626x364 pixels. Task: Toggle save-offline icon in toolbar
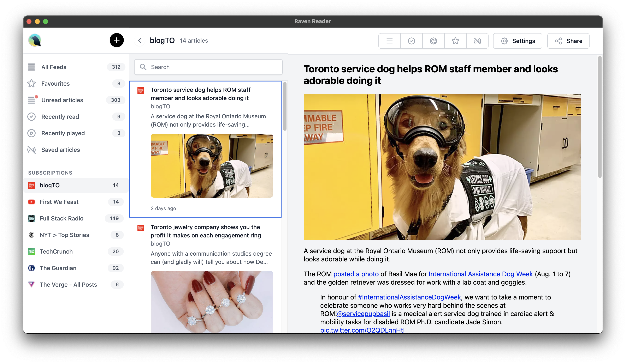click(x=477, y=41)
